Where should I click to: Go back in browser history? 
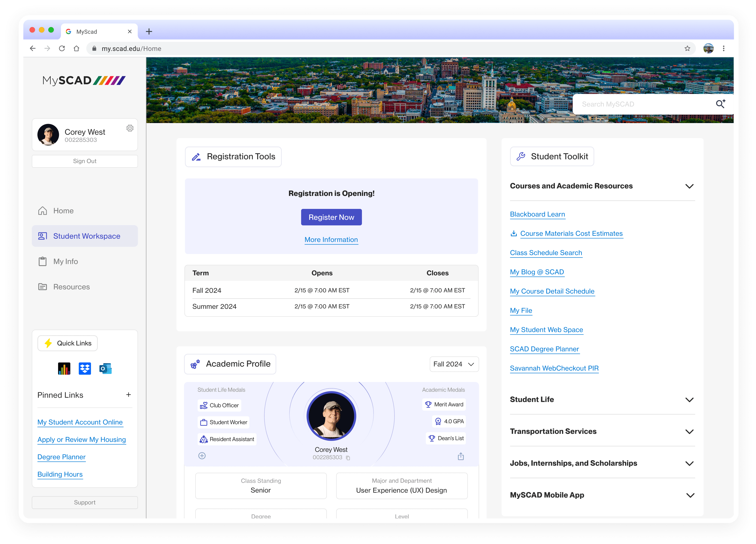[33, 48]
